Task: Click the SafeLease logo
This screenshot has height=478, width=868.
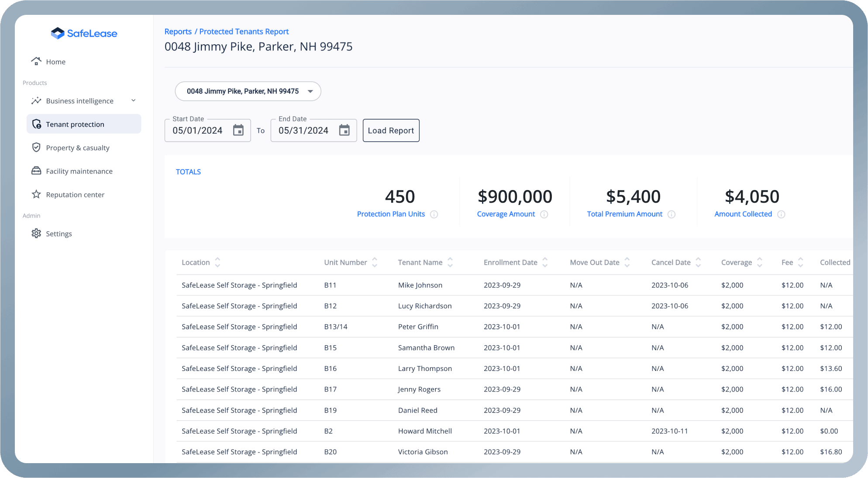Action: point(84,33)
